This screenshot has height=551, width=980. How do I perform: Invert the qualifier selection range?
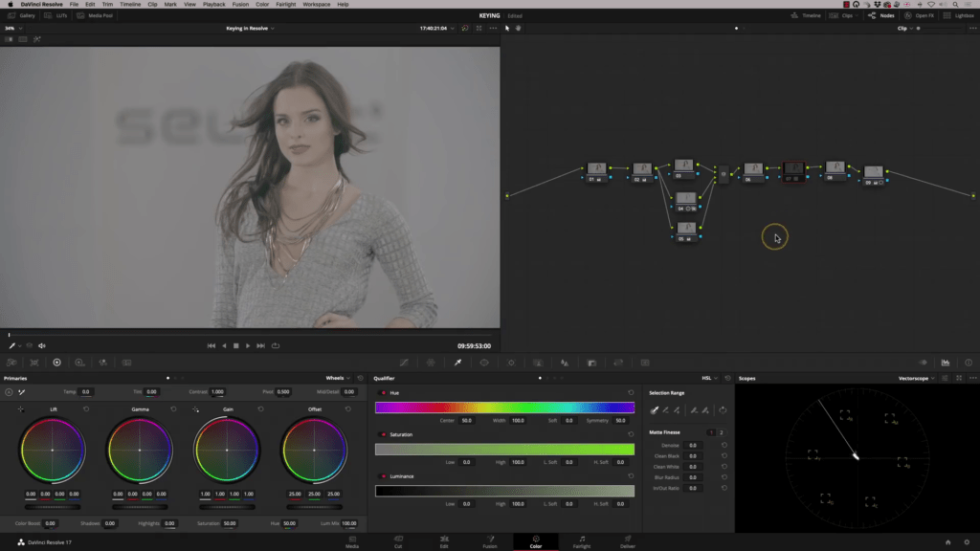pos(723,409)
